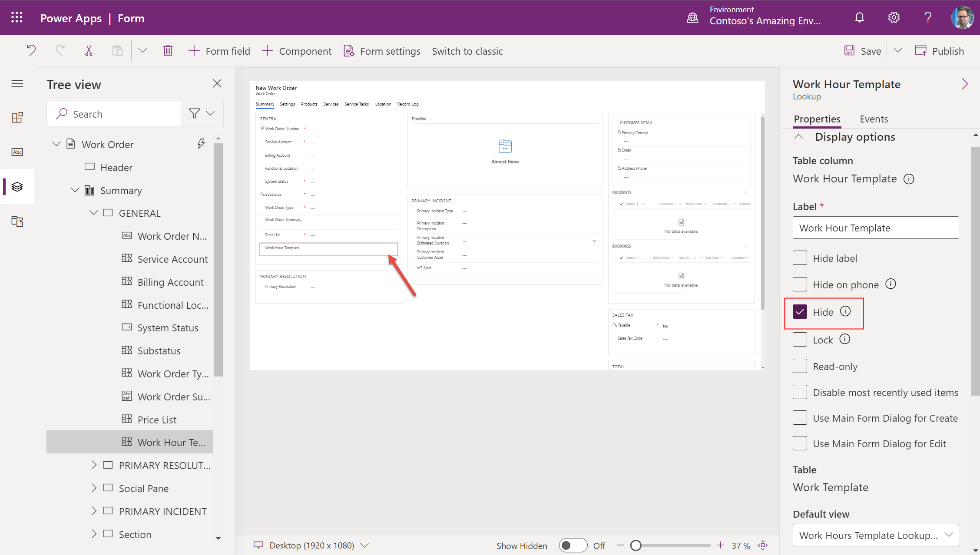Click the info icon next to Lock
Viewport: 980px width, 555px height.
point(844,339)
